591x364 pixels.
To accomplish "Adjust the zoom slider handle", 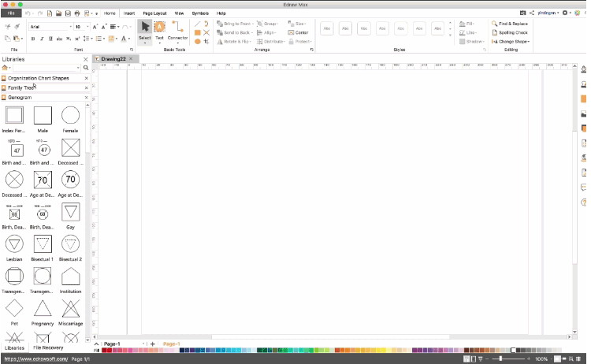I will click(500, 358).
